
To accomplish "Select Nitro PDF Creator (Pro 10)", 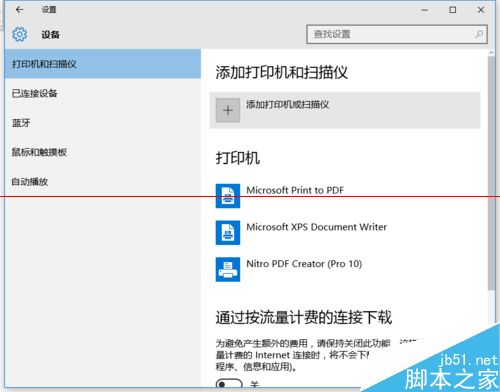I will 345,269.
